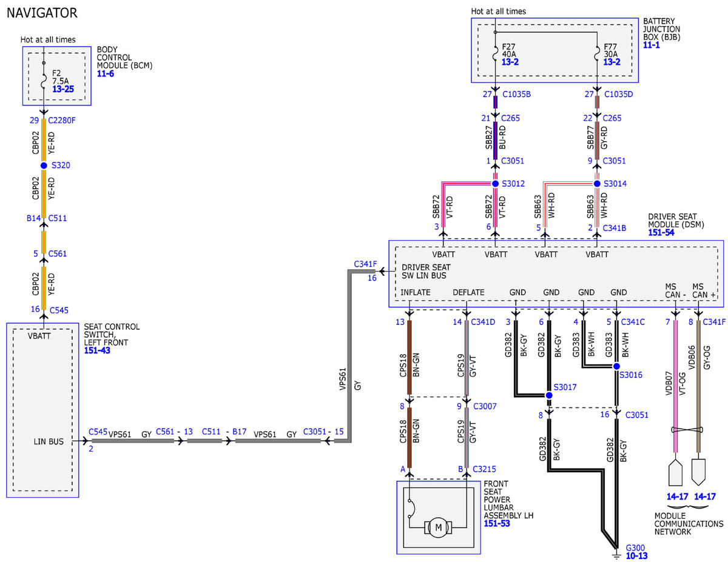Open Battery Junction Box link 11-1

(x=652, y=45)
